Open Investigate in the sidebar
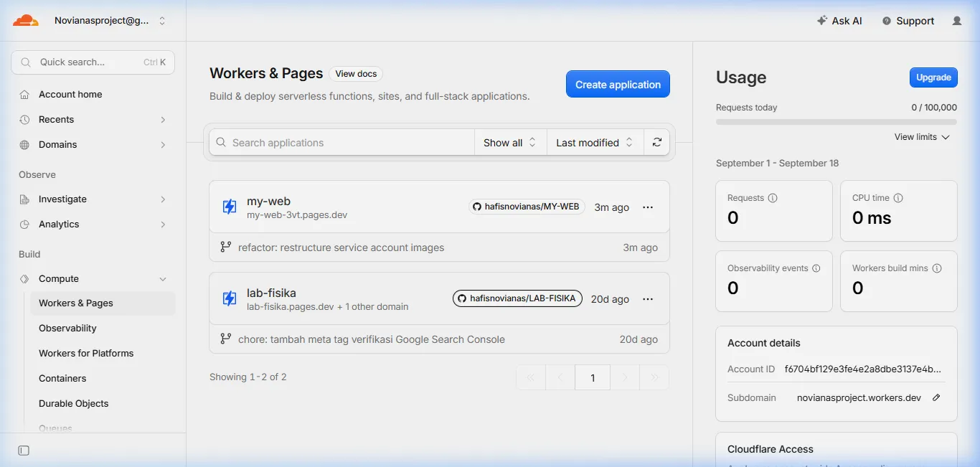This screenshot has width=980, height=467. click(x=62, y=199)
